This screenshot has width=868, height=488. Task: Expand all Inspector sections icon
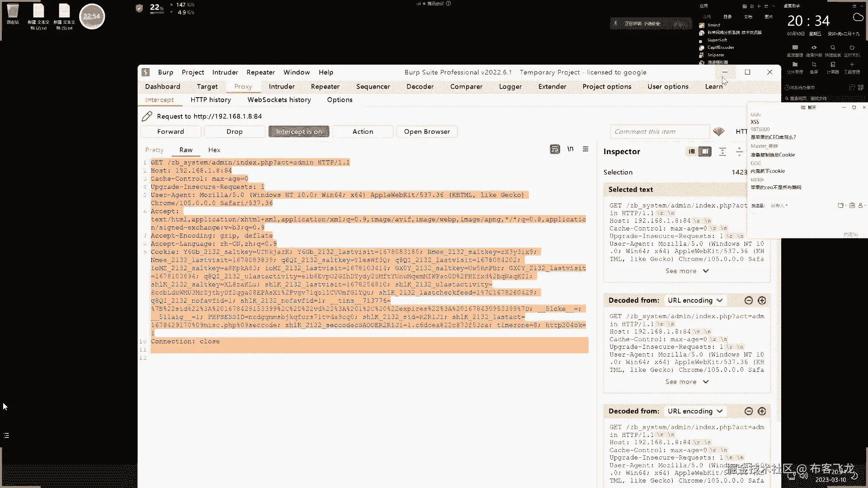(x=722, y=152)
